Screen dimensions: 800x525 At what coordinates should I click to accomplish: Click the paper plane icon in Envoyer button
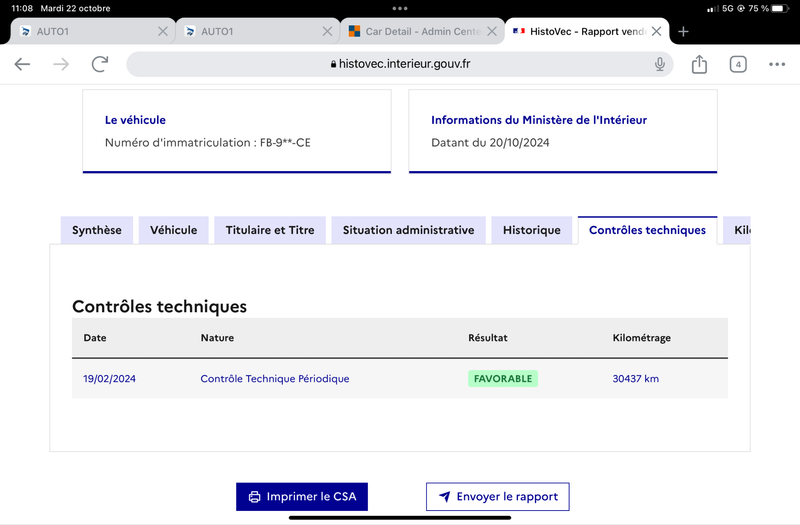click(x=445, y=496)
